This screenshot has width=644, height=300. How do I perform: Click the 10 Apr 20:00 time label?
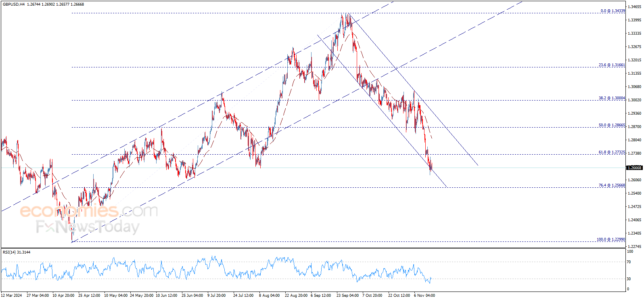[63, 296]
